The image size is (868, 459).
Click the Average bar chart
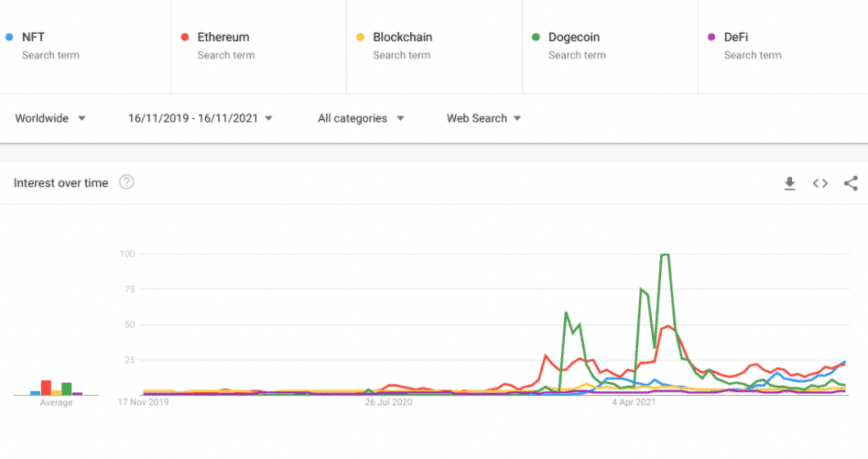point(56,387)
